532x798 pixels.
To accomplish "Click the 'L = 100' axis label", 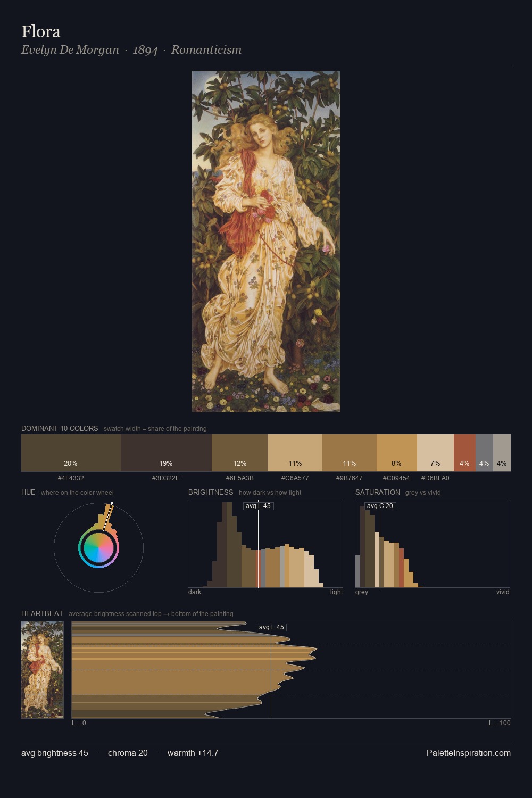I will click(x=500, y=723).
